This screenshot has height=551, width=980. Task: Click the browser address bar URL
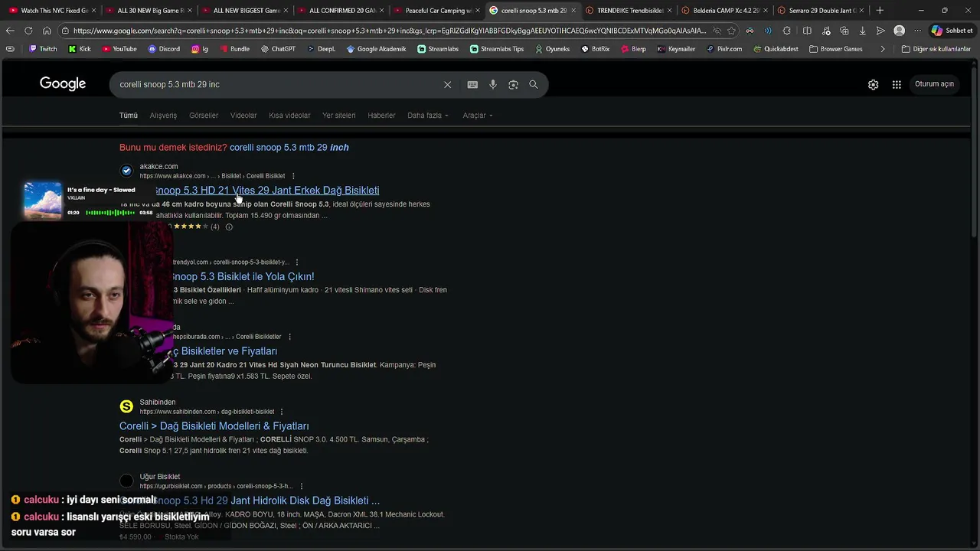coord(389,31)
